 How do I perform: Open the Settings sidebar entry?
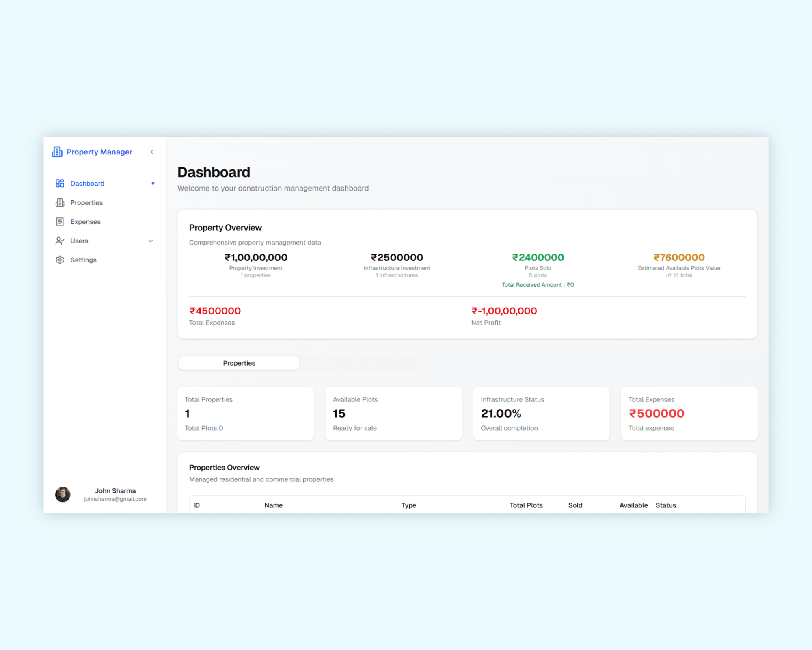point(83,260)
